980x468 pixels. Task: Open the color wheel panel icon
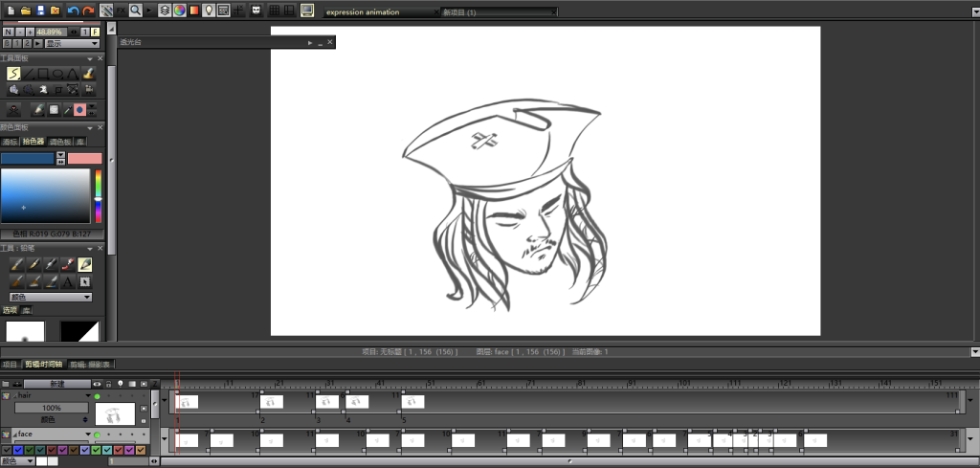tap(179, 10)
